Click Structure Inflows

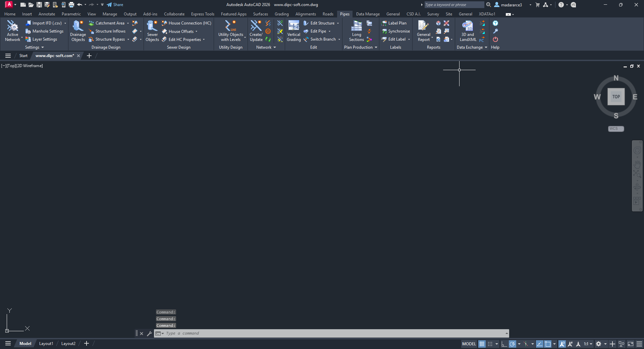click(x=107, y=31)
